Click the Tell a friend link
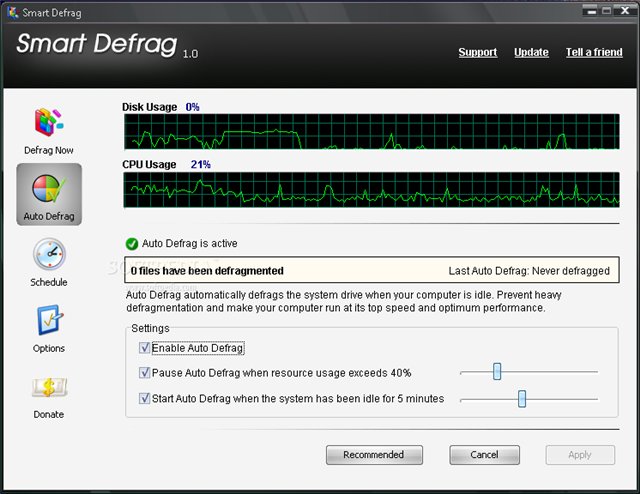 (x=594, y=52)
